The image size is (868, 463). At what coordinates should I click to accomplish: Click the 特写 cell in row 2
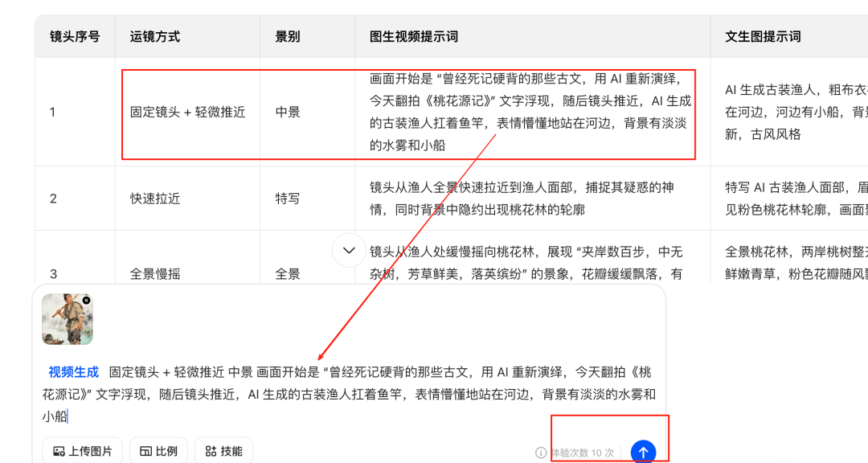point(288,199)
